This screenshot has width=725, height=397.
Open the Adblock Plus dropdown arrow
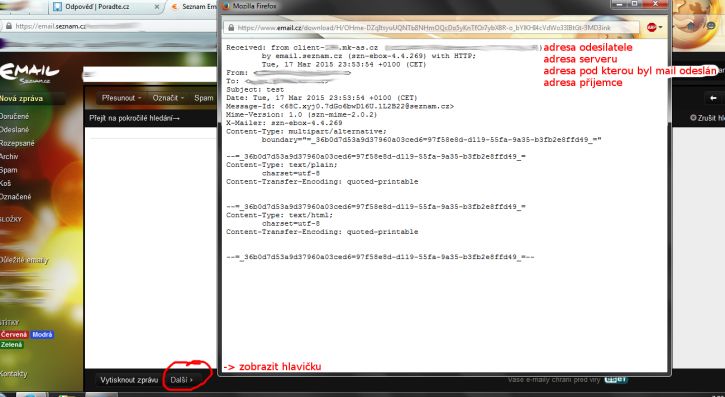click(x=660, y=28)
